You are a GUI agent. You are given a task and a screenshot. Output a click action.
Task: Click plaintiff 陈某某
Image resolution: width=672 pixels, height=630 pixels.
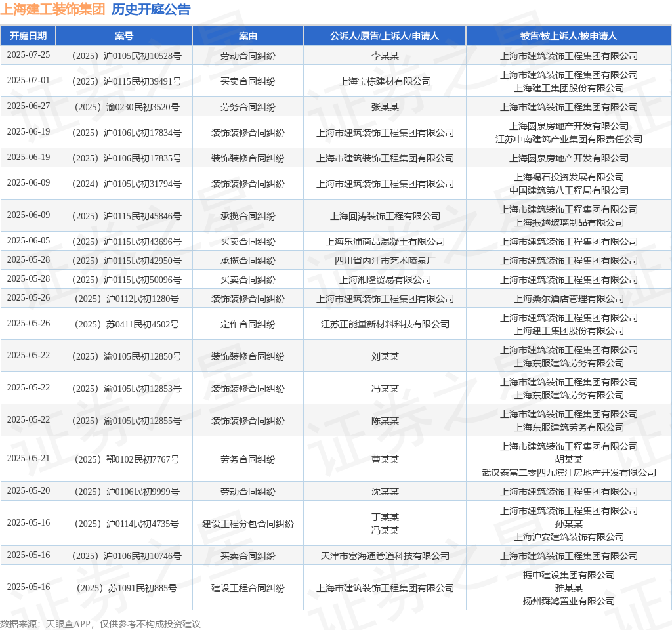click(x=385, y=421)
